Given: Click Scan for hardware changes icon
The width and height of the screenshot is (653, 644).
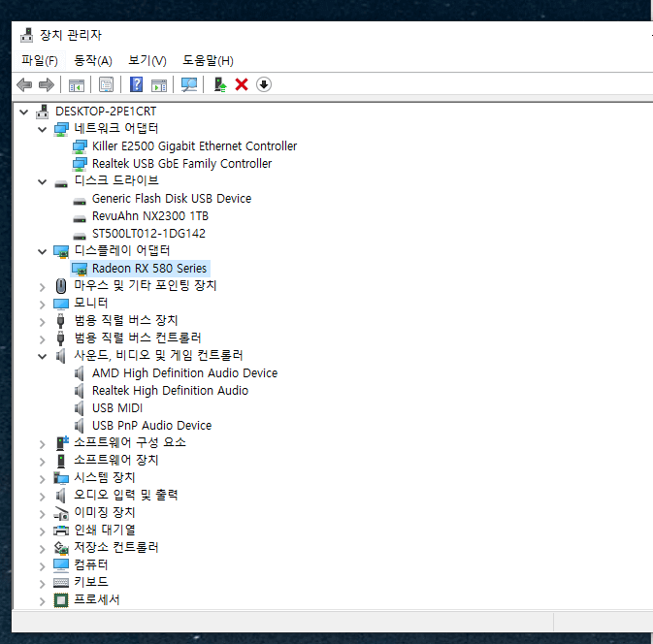Looking at the screenshot, I should click(189, 85).
